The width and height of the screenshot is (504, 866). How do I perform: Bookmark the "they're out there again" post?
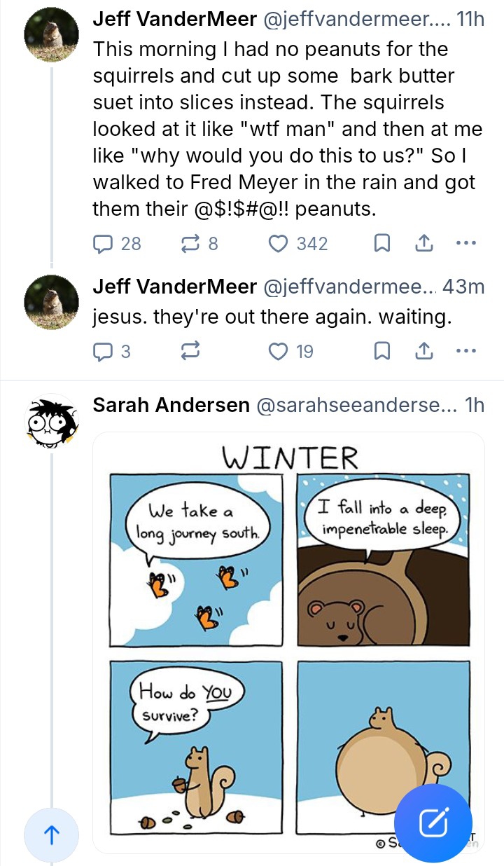[x=381, y=351]
